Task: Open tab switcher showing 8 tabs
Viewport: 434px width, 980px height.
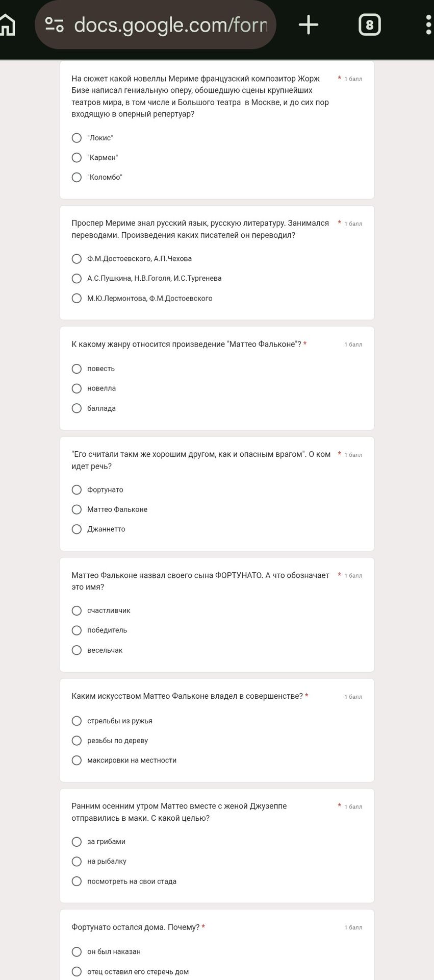Action: [370, 24]
